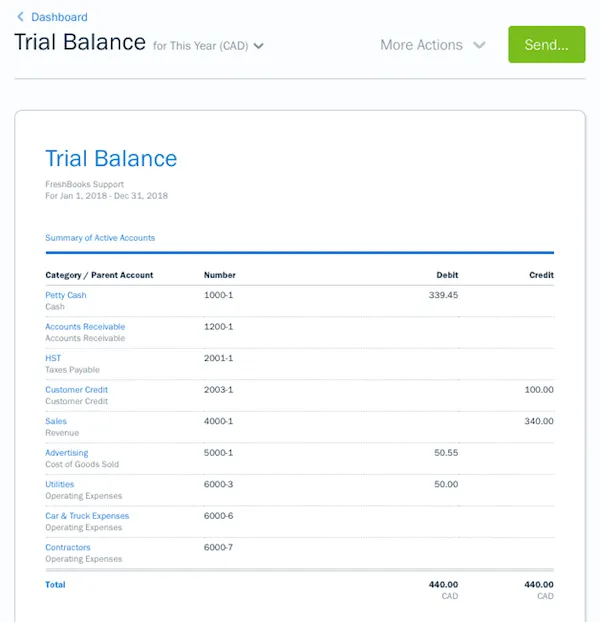Click the chevron arrow next to More Actions
Screen dimensions: 600x622
point(479,45)
